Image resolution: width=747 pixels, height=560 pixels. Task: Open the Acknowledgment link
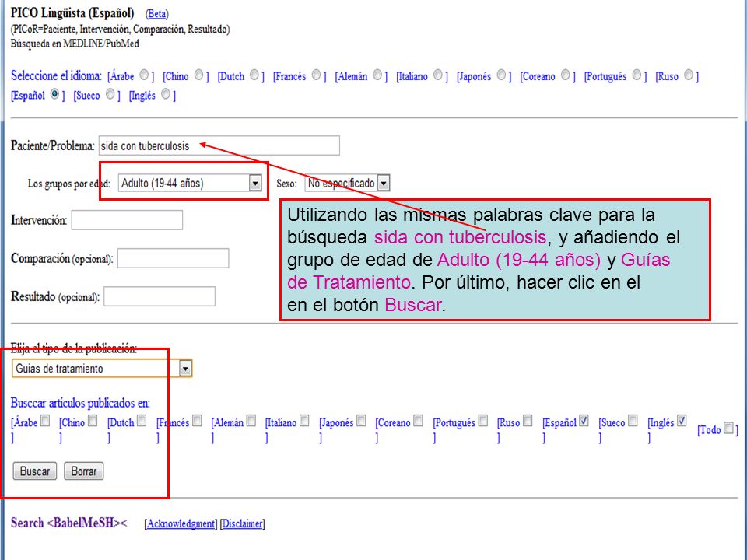pos(181,523)
